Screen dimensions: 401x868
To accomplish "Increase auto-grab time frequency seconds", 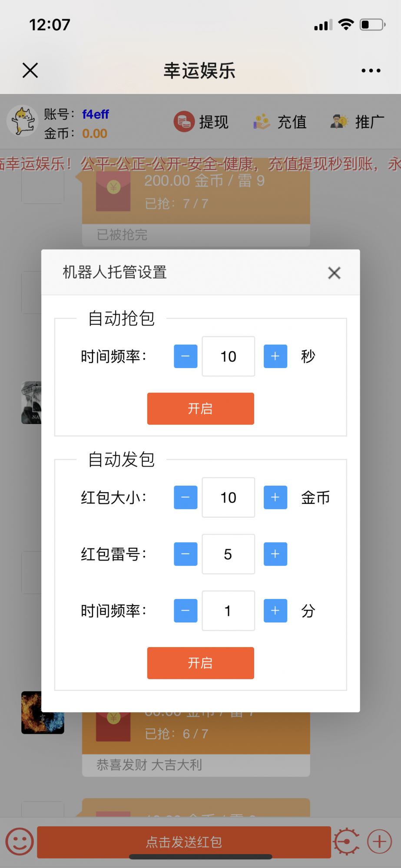I will tap(275, 356).
